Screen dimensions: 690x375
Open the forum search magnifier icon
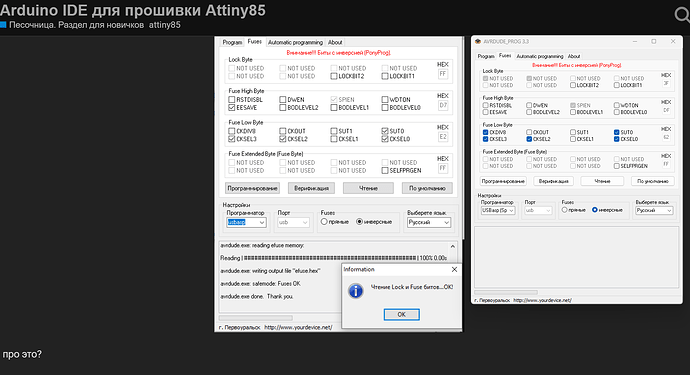point(682,15)
